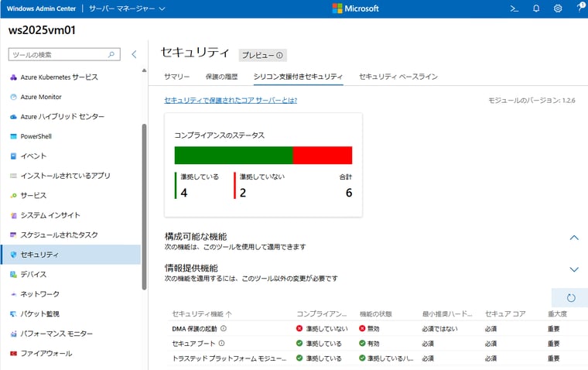Click the 準拠している count 4
This screenshot has width=588, height=370.
[x=184, y=193]
